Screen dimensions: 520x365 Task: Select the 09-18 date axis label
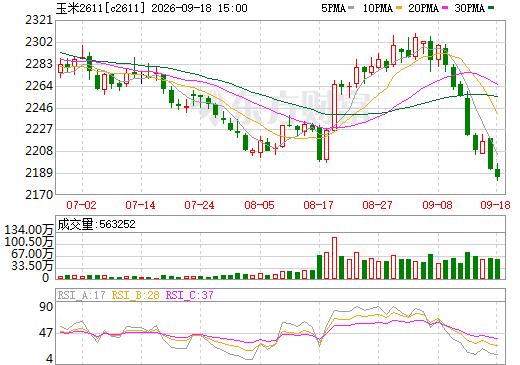tap(495, 205)
